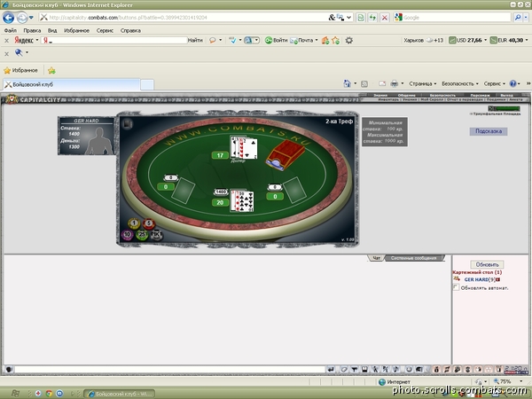Toggle the Обновлять автомат. checkbox
This screenshot has height=399, width=532.
coord(457,287)
